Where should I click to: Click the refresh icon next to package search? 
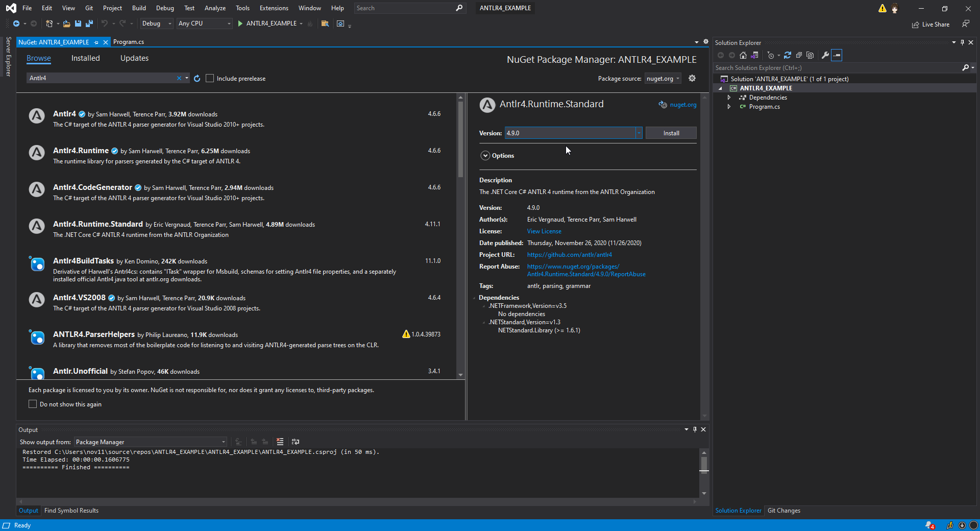tap(197, 78)
